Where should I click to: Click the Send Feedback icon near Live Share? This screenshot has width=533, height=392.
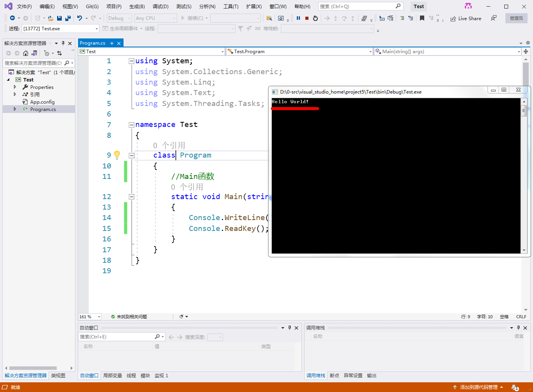[x=494, y=18]
